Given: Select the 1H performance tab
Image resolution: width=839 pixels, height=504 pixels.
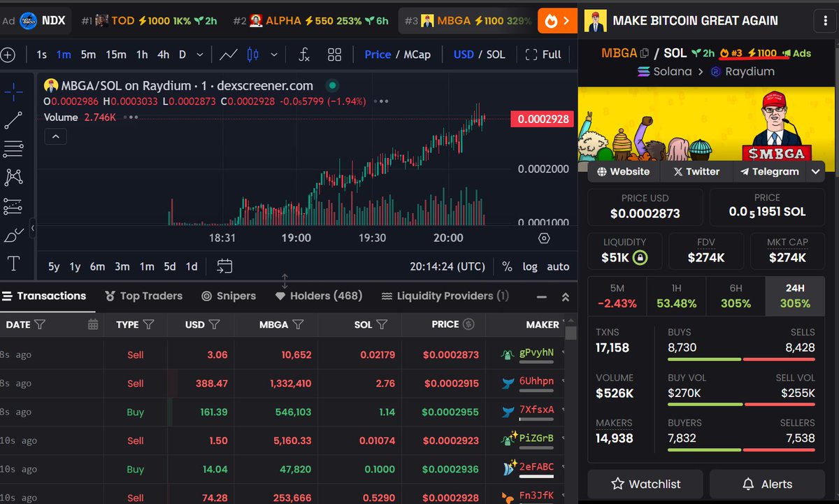Looking at the screenshot, I should tap(677, 296).
